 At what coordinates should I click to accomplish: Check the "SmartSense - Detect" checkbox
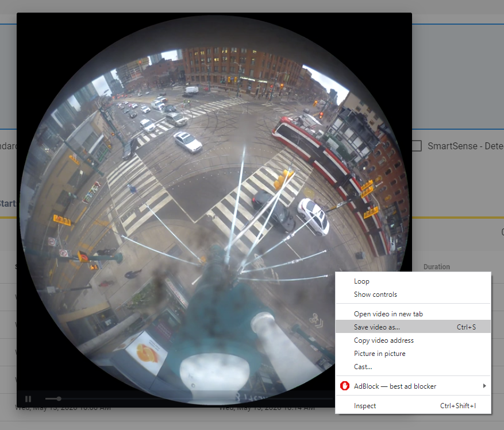click(x=415, y=146)
